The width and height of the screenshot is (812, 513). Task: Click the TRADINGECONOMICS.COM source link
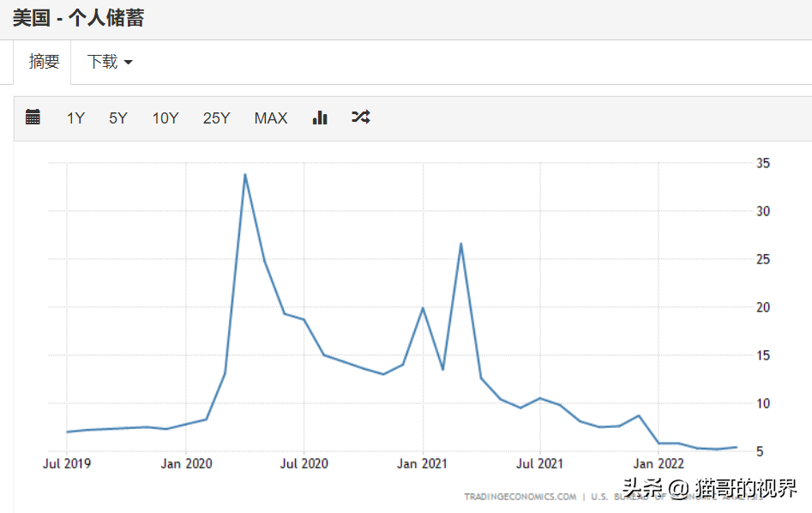(520, 497)
